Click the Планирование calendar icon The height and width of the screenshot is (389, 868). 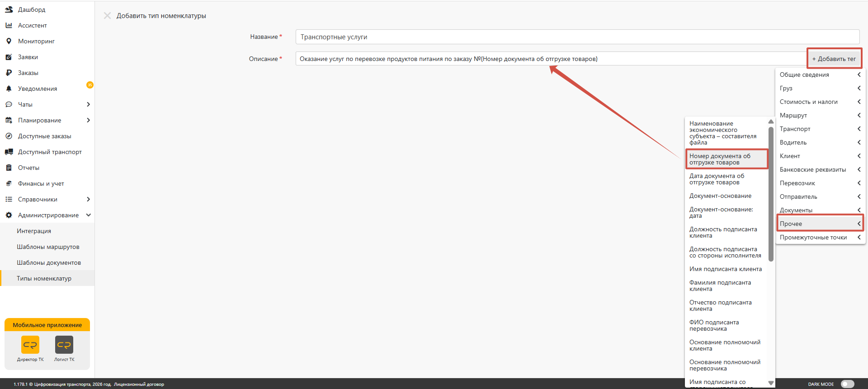click(x=9, y=120)
